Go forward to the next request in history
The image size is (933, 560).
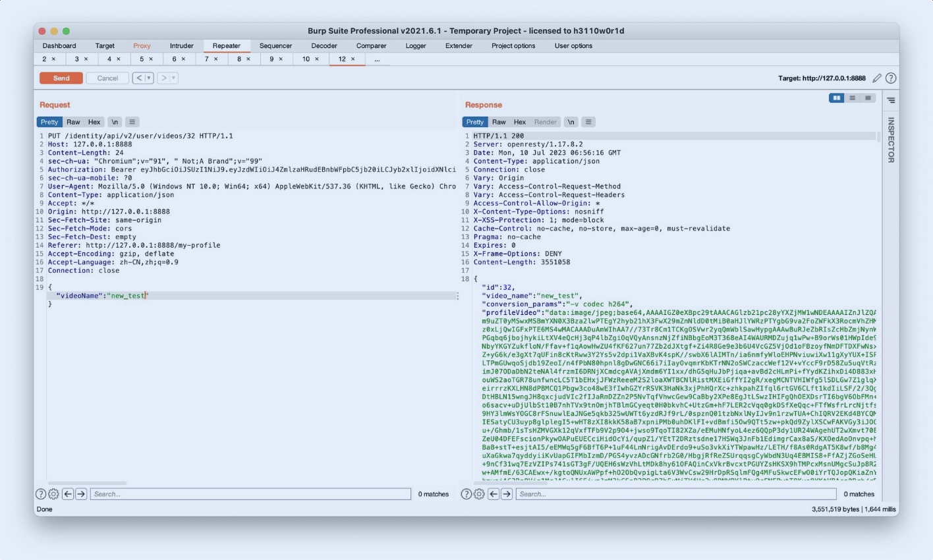tap(164, 78)
